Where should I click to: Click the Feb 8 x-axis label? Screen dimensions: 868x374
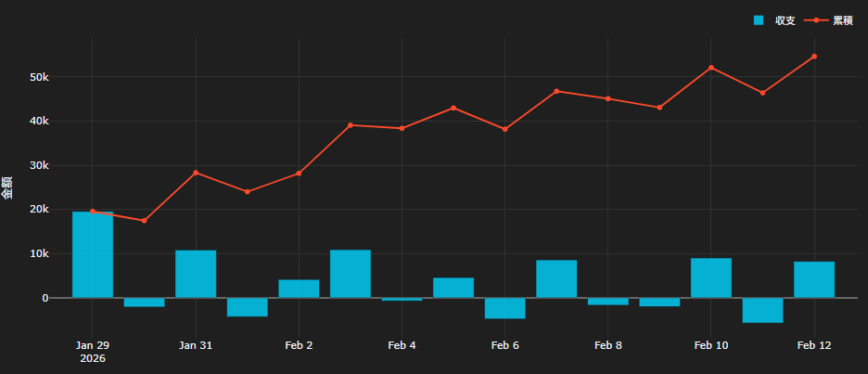607,346
